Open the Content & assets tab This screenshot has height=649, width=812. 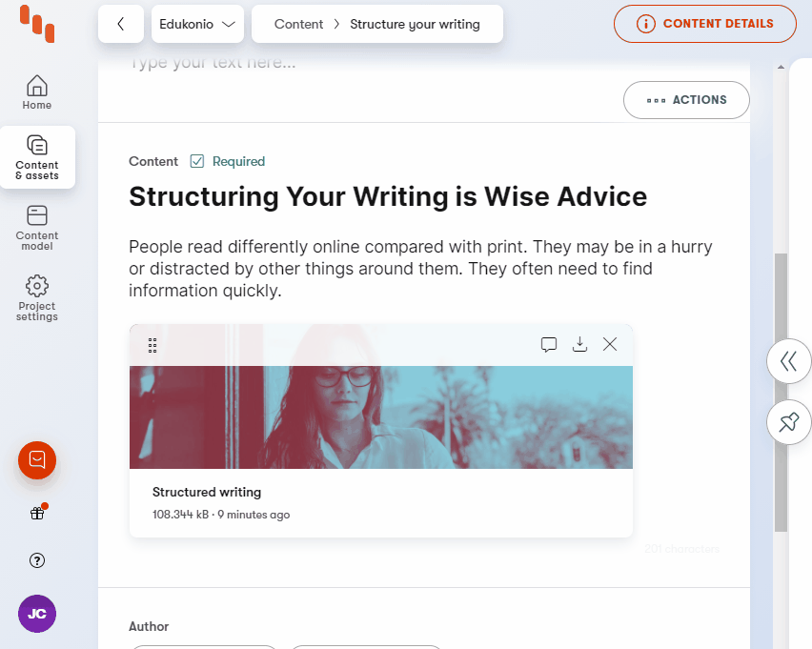pyautogui.click(x=37, y=157)
